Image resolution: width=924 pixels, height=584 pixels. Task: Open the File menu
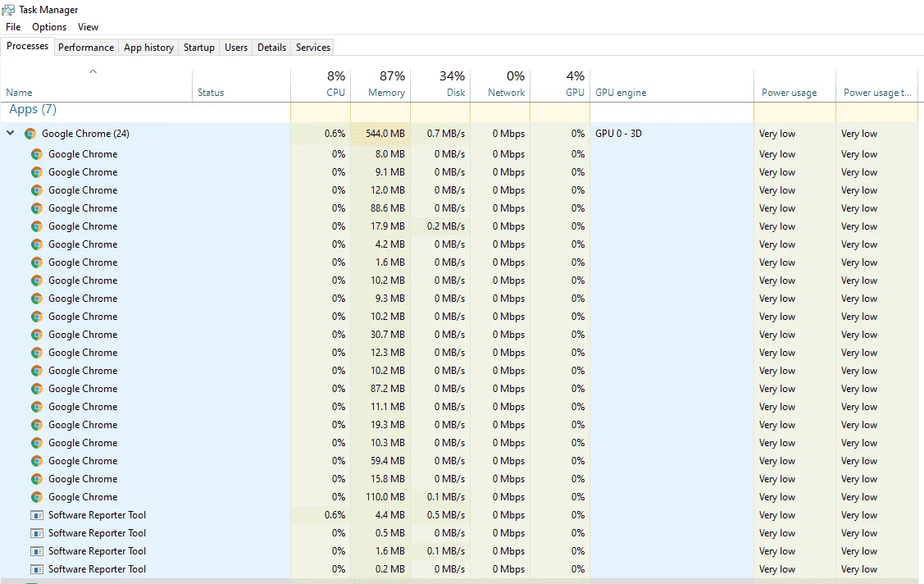pyautogui.click(x=13, y=27)
